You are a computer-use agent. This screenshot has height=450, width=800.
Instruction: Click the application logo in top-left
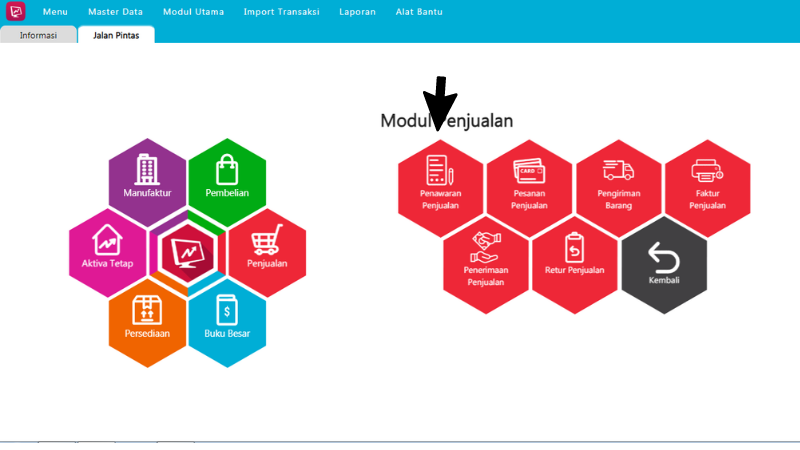tap(15, 12)
